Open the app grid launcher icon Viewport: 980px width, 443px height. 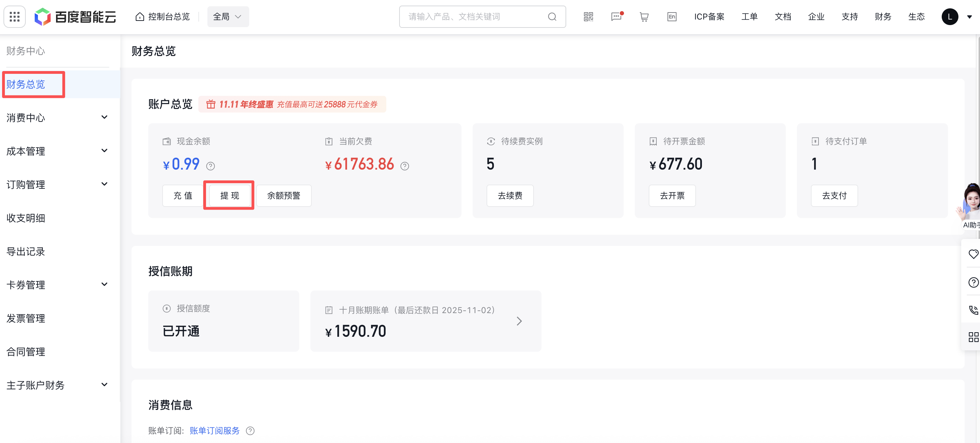click(x=15, y=17)
